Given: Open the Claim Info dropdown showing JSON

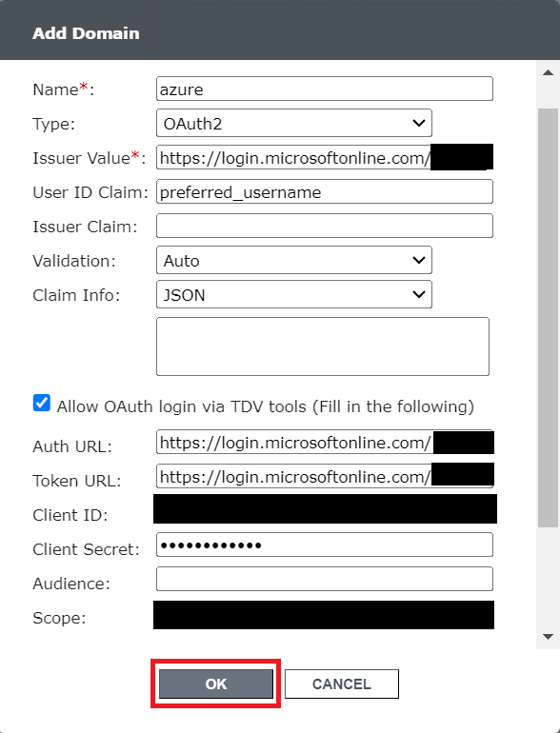Looking at the screenshot, I should click(x=293, y=294).
